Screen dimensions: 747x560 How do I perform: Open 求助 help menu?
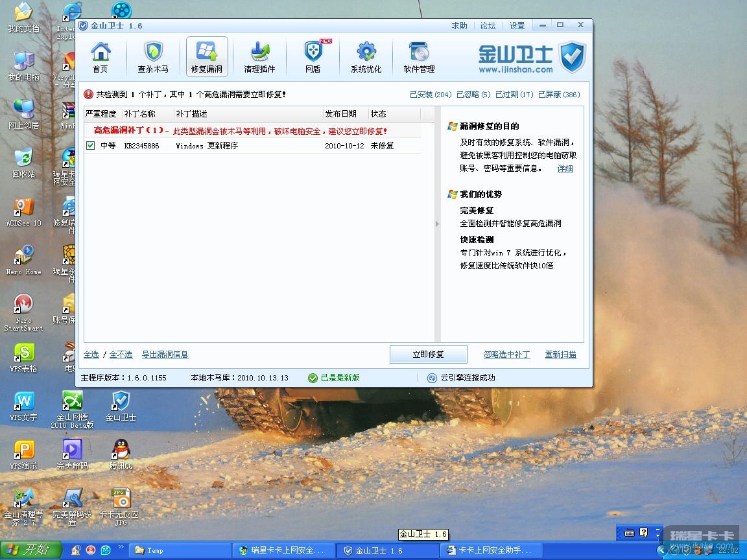459,26
